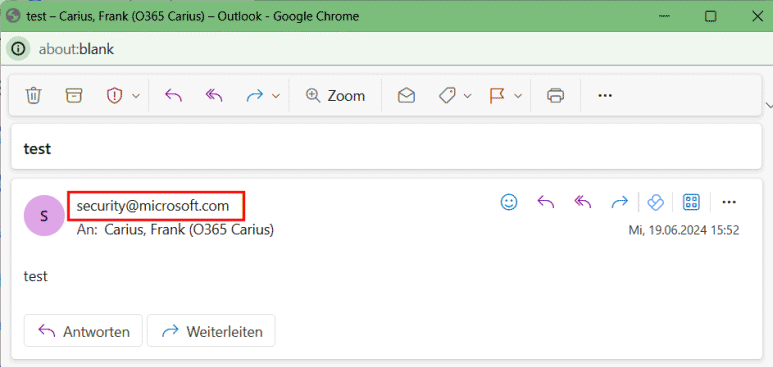Image resolution: width=773 pixels, height=367 pixels.
Task: Open report shield dropdown arrow
Action: pyautogui.click(x=136, y=96)
